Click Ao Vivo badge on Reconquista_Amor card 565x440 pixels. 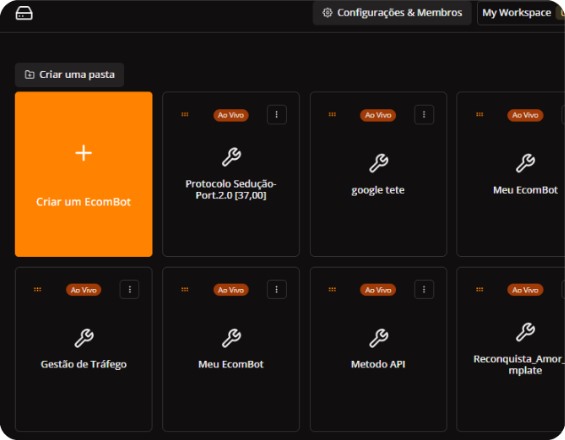[525, 290]
